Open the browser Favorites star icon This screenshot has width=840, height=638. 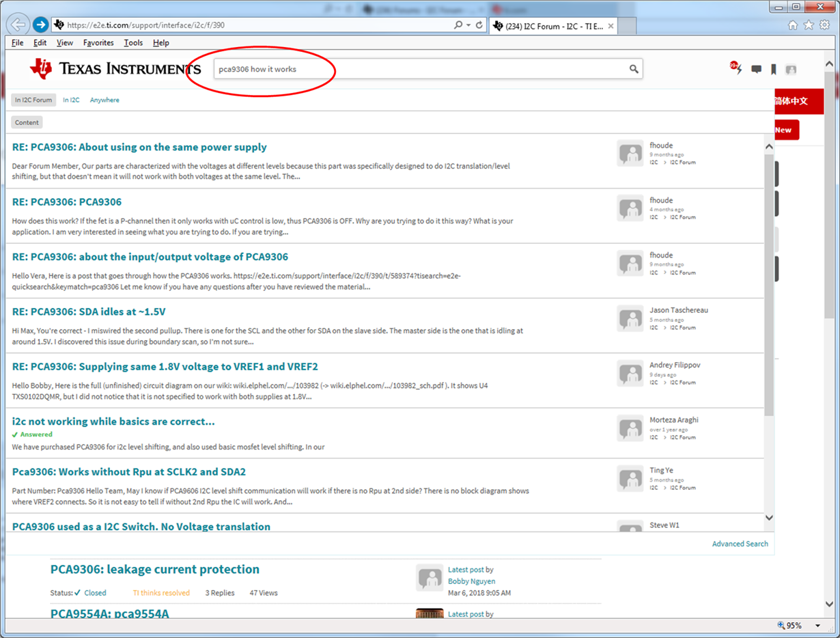[809, 25]
